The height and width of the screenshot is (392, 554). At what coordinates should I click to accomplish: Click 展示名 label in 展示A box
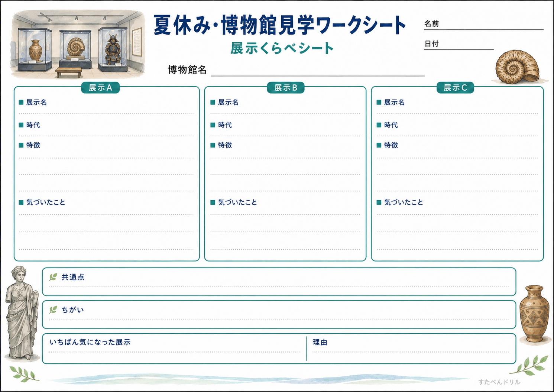36,102
